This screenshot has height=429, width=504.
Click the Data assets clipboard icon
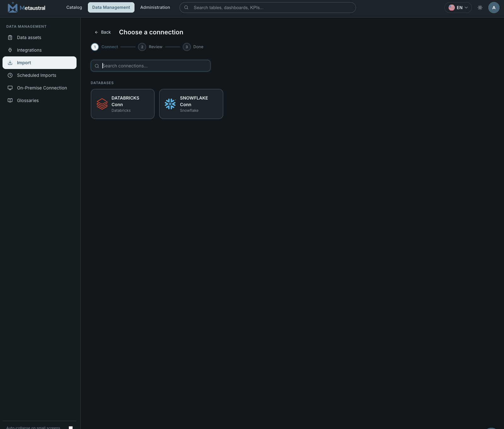[10, 37]
